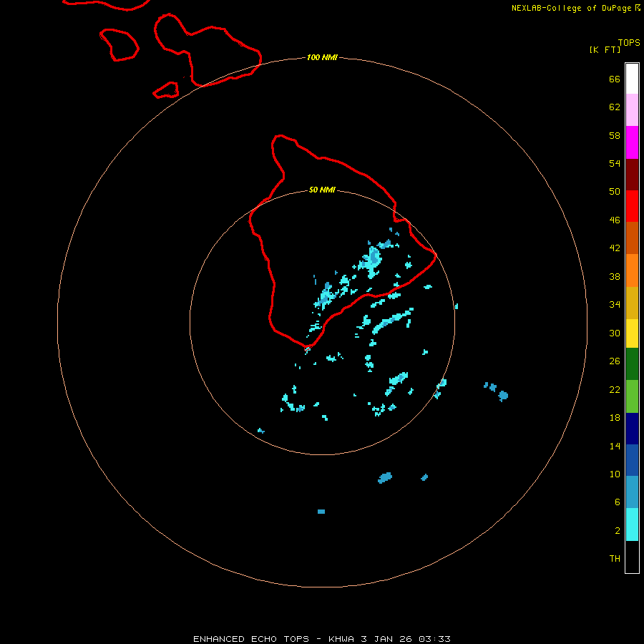Click the "NEXLAB-College of DuPage" text
The width and height of the screenshot is (644, 644).
coord(571,8)
